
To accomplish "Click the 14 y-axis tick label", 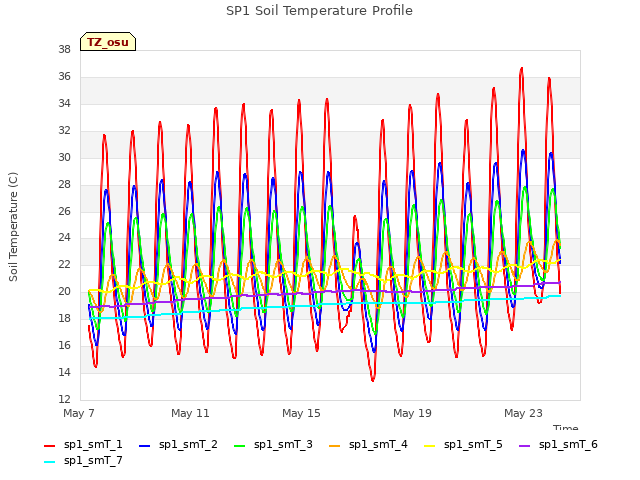I will pos(64,373).
